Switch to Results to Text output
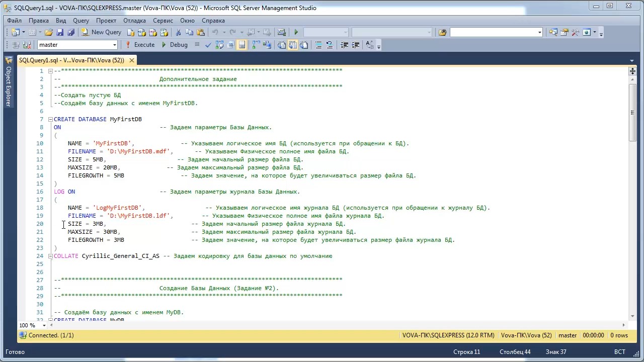The width and height of the screenshot is (644, 362). click(281, 45)
